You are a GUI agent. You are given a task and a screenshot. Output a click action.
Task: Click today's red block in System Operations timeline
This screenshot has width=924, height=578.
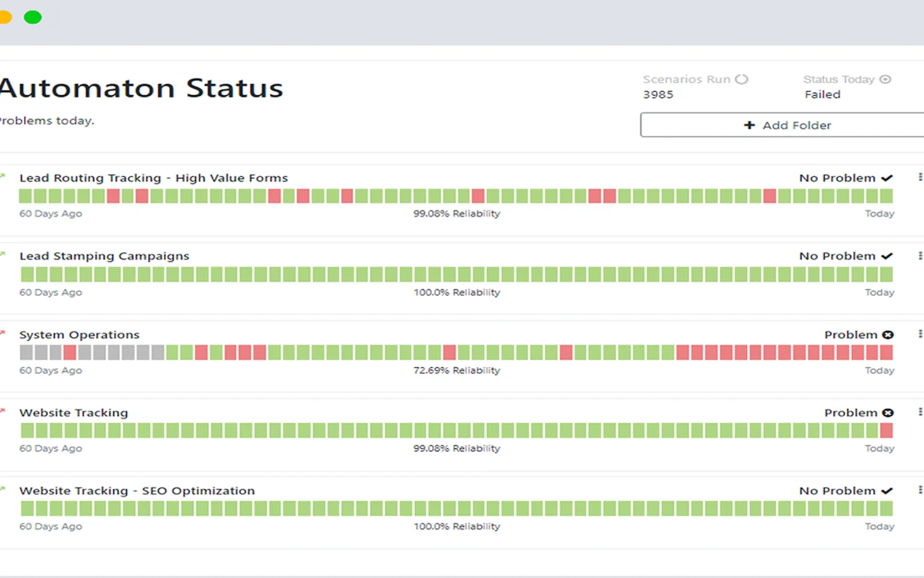[886, 353]
